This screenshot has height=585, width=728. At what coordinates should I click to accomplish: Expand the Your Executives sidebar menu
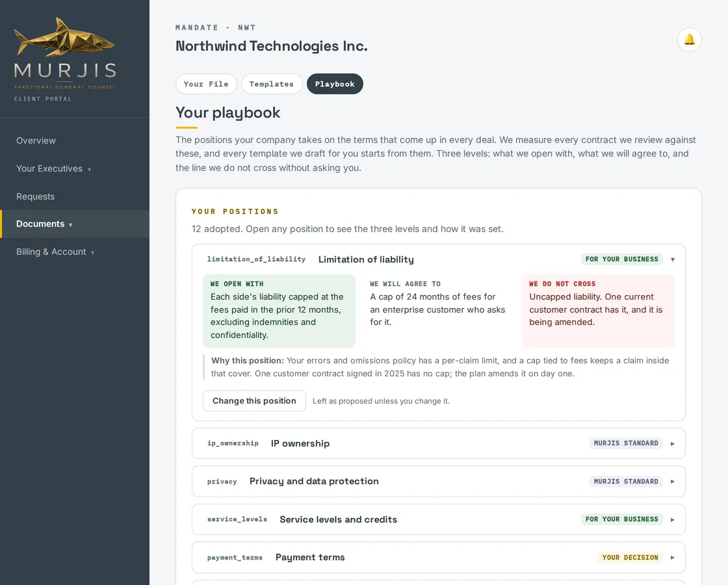pyautogui.click(x=75, y=168)
